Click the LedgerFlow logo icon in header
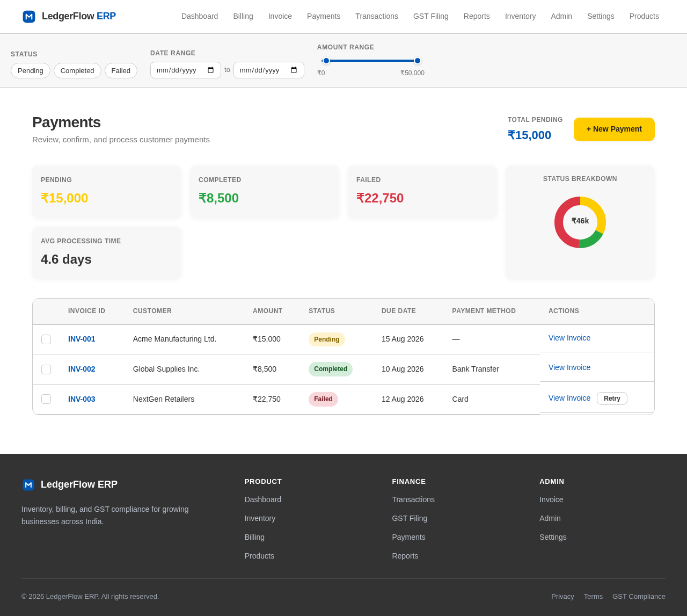Image resolution: width=687 pixels, height=616 pixels. click(29, 17)
